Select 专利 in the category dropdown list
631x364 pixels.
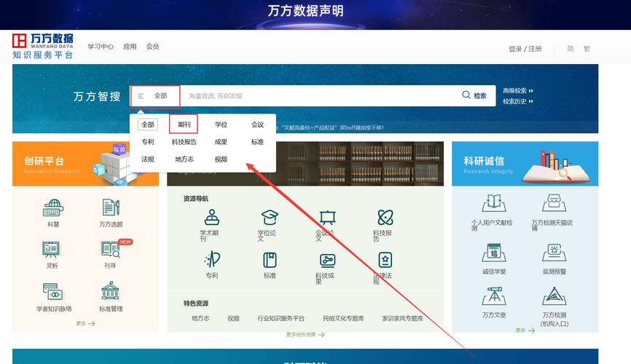click(148, 141)
